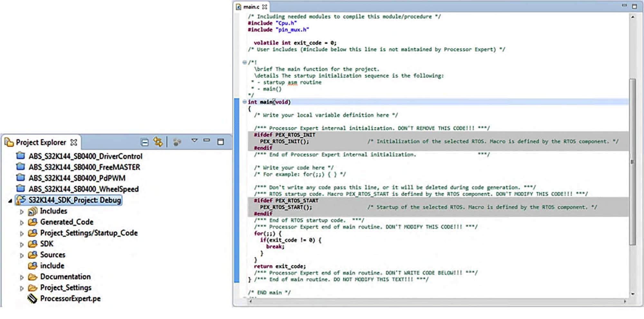This screenshot has height=319, width=644.
Task: Click the Documentation folder icon
Action: (33, 277)
